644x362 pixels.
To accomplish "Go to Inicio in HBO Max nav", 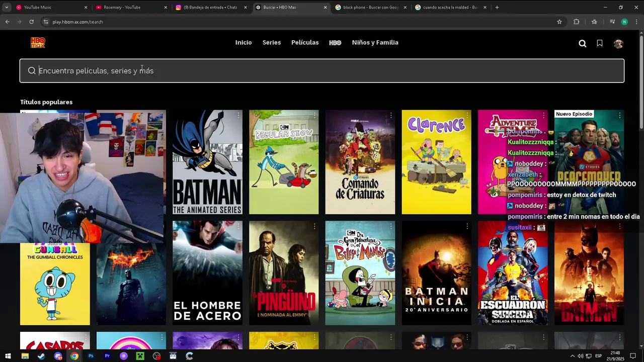I will [x=244, y=43].
